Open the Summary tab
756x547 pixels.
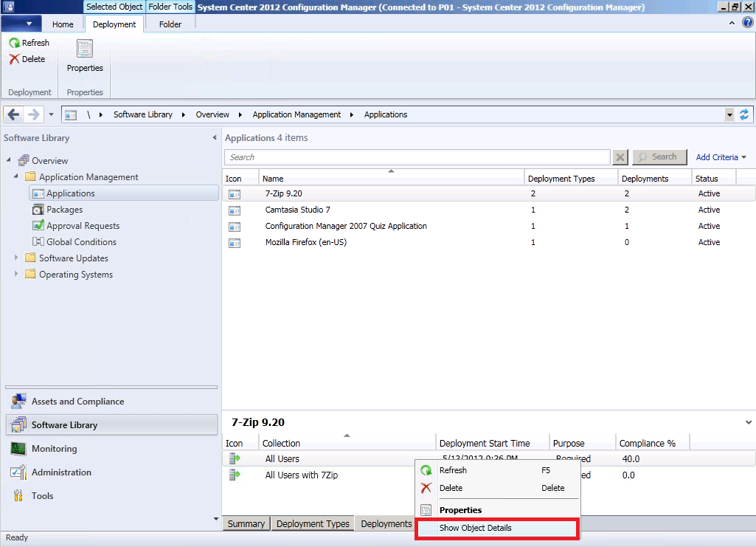click(246, 524)
